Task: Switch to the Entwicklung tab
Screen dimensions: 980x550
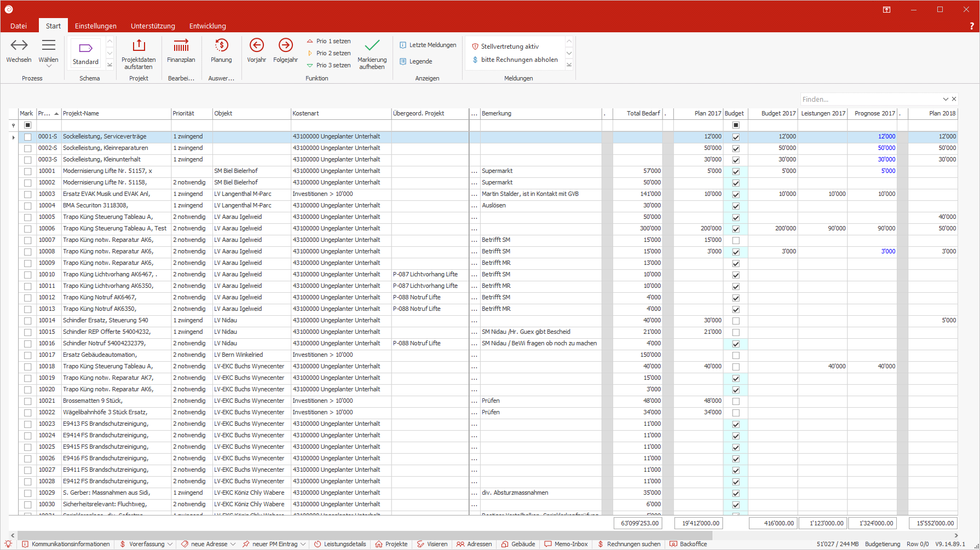Action: tap(207, 26)
